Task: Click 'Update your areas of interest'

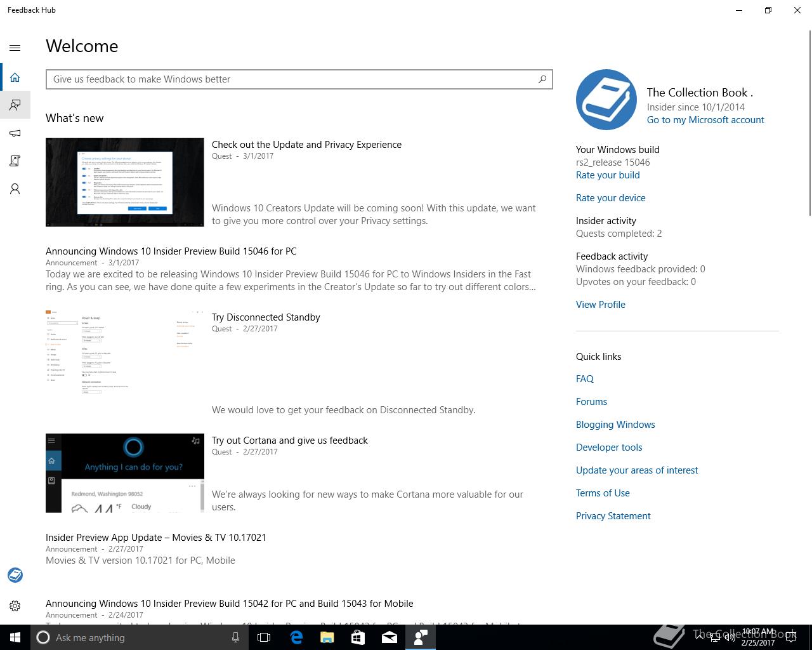Action: coord(637,470)
